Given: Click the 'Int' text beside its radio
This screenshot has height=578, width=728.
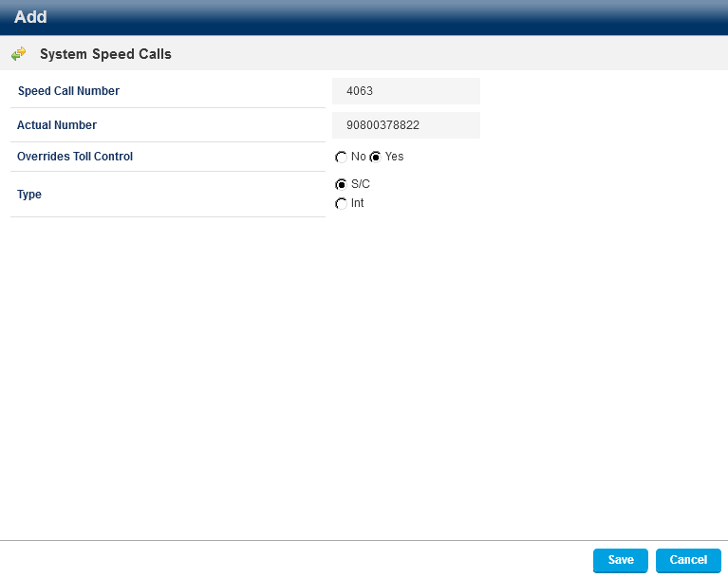Looking at the screenshot, I should coord(357,203).
